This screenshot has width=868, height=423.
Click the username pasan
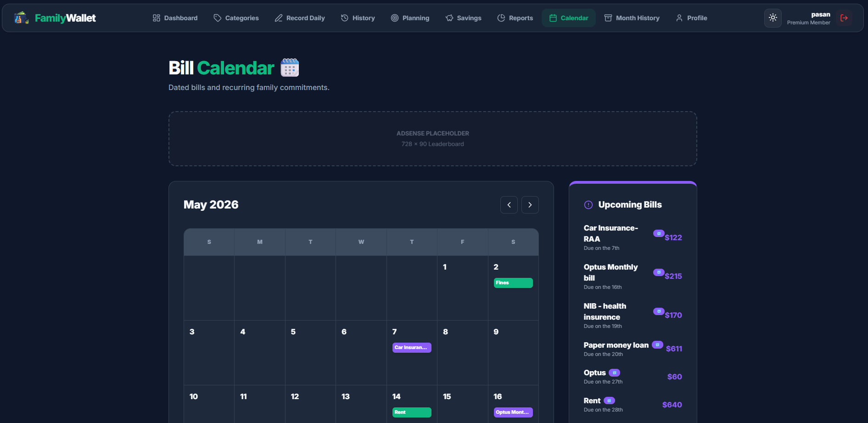pyautogui.click(x=821, y=15)
